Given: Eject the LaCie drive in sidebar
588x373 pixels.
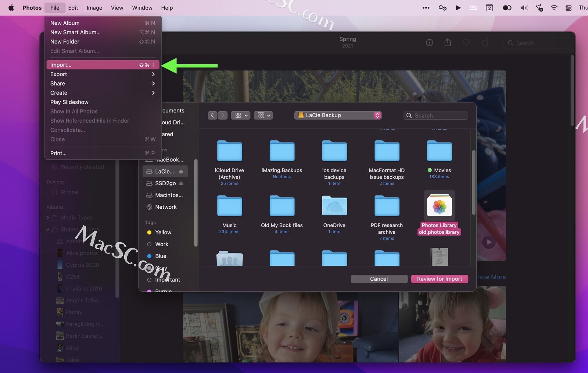Looking at the screenshot, I should (181, 172).
